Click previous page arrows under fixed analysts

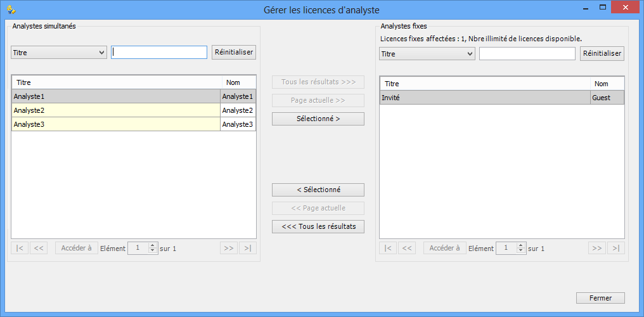coord(407,248)
